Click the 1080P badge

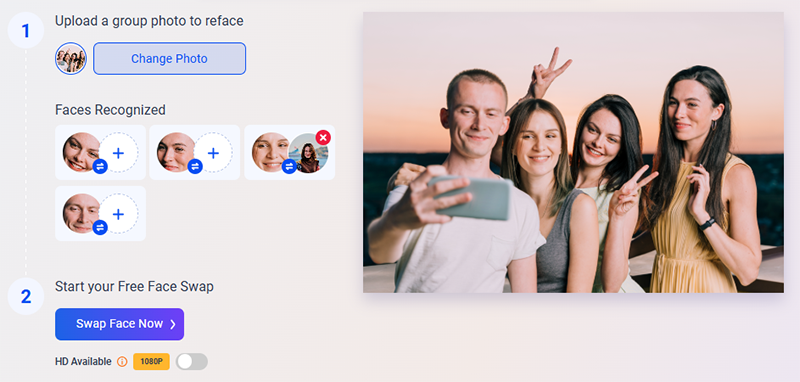point(151,362)
